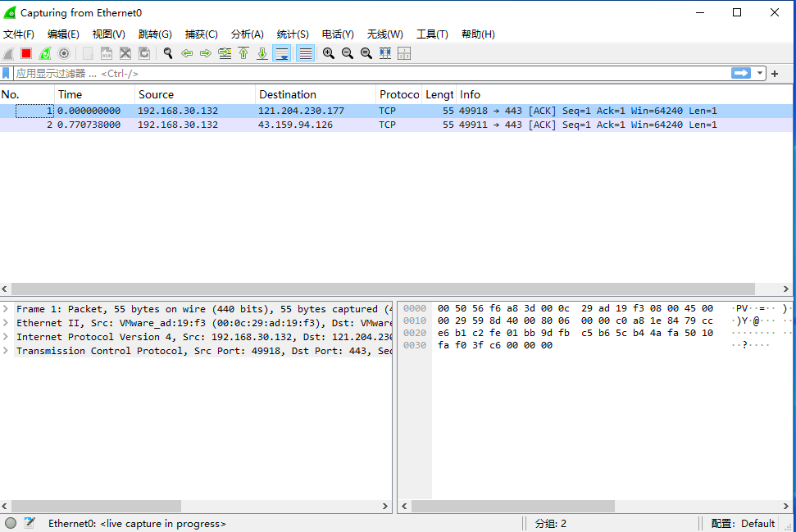The width and height of the screenshot is (796, 532).
Task: Expand Transmission Control Protocol tree row
Action: (x=6, y=351)
